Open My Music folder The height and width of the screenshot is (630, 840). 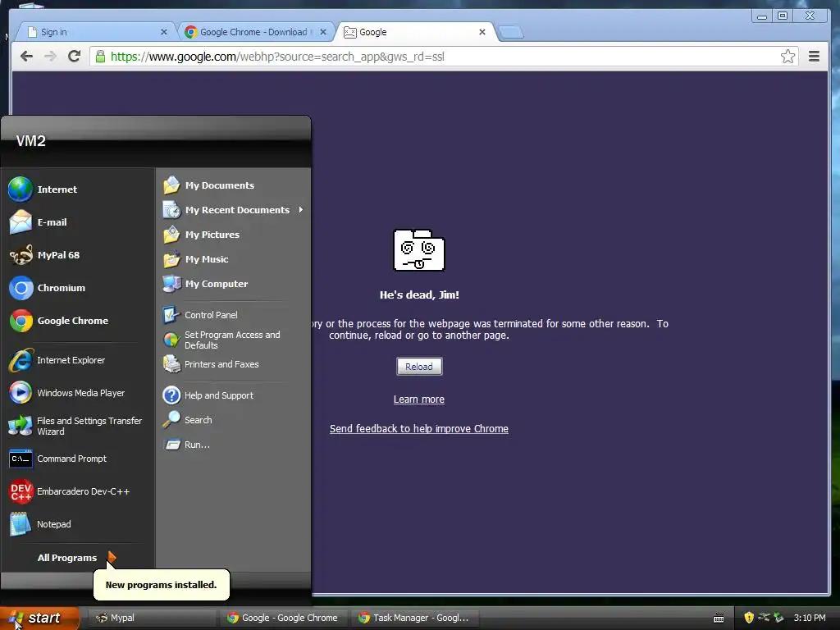tap(234, 259)
